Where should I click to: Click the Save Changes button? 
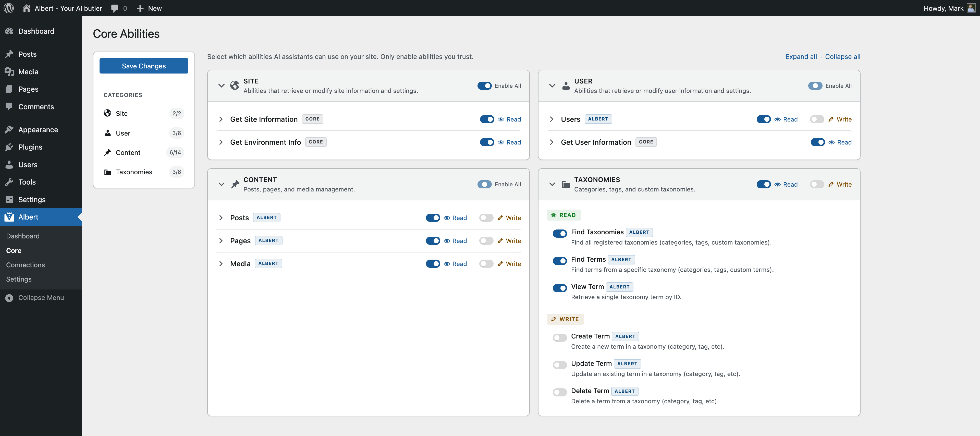coord(144,66)
